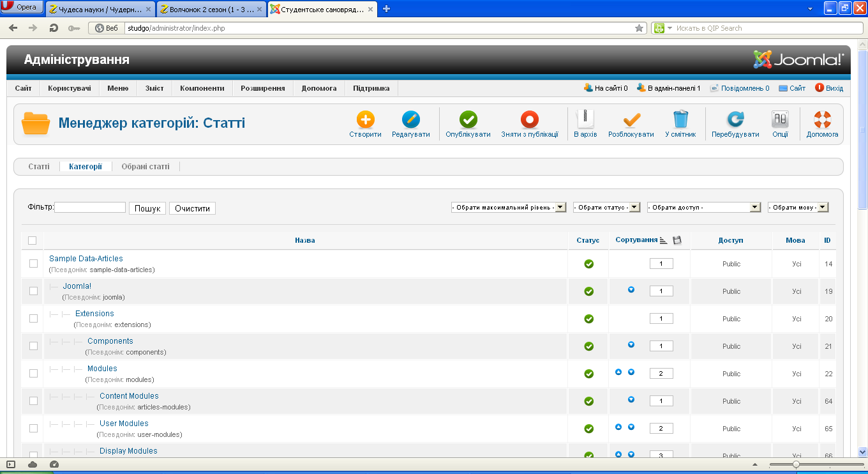This screenshot has height=474, width=868.
Task: Open the Sample Data-Articles category link
Action: (x=86, y=259)
